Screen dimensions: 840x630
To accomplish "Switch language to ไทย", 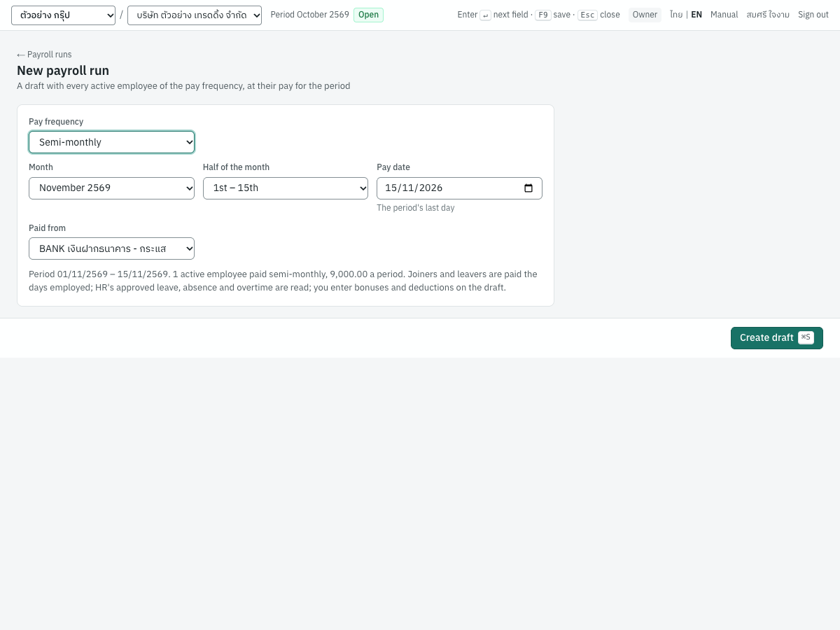I will [x=676, y=15].
